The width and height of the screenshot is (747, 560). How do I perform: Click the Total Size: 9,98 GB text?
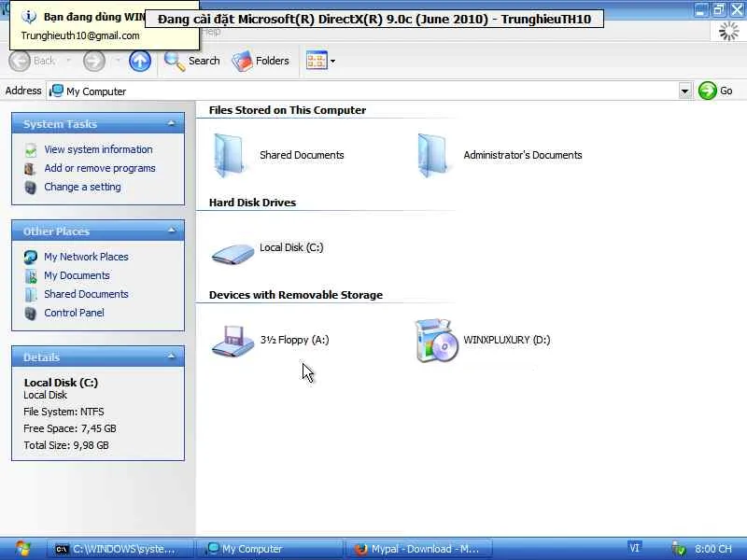point(65,445)
